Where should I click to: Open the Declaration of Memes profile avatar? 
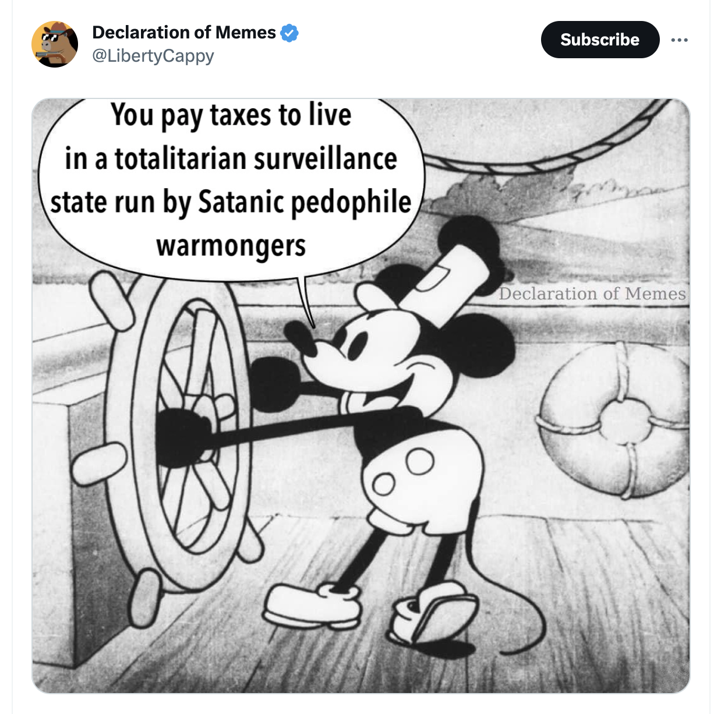pos(55,44)
